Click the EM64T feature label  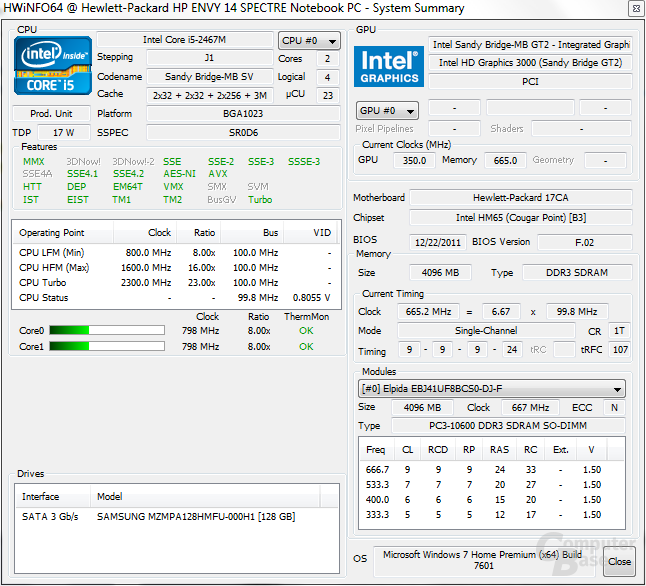tap(128, 187)
